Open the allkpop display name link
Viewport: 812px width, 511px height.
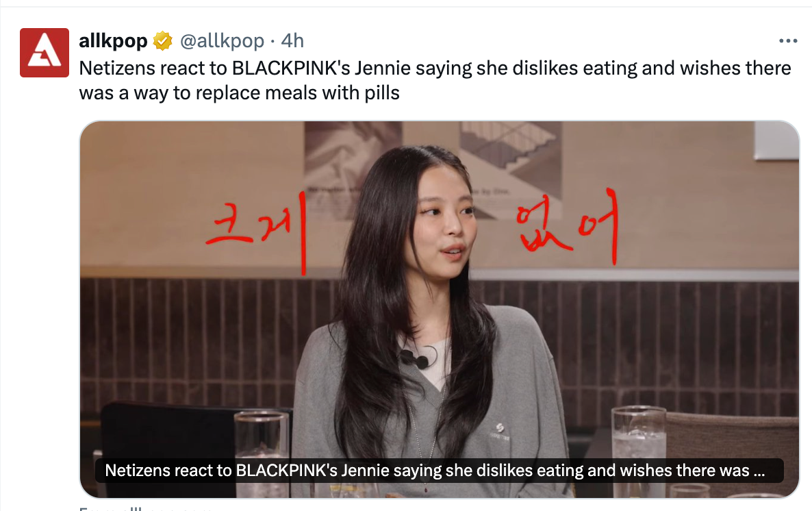coord(113,41)
